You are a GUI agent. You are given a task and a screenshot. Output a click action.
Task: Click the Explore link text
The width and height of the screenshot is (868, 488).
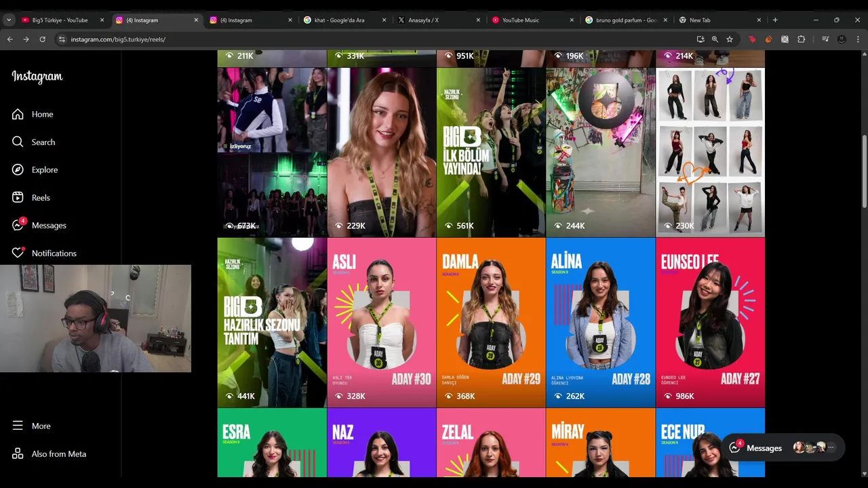[45, 169]
